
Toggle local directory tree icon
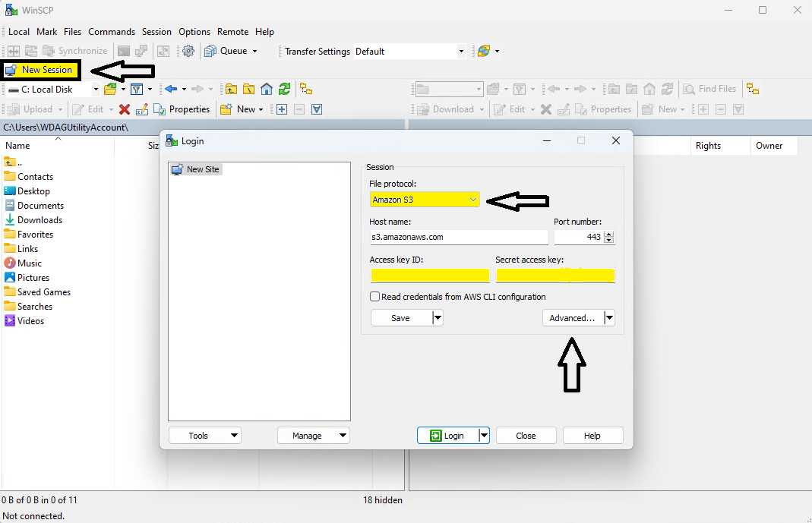coord(306,89)
